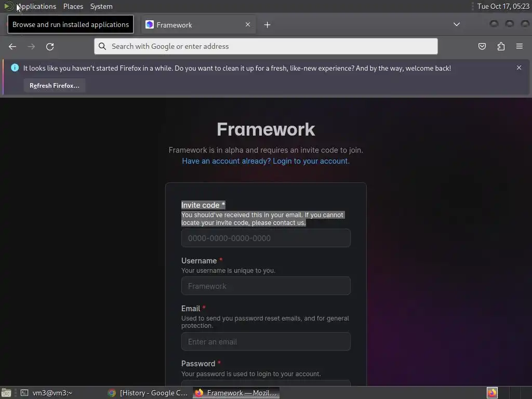The height and width of the screenshot is (399, 532).
Task: Select Framework — Mozilla Firefox taskbar entry
Action: pos(236,393)
